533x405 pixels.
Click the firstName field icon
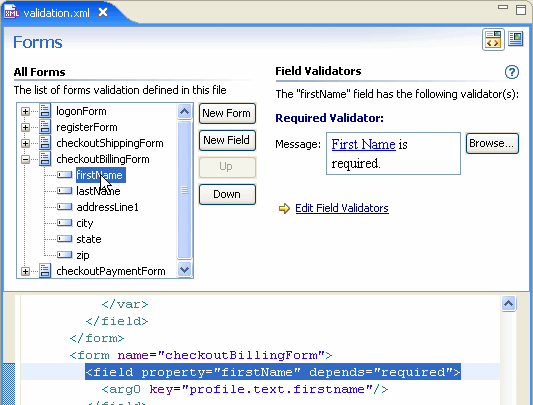(x=64, y=175)
